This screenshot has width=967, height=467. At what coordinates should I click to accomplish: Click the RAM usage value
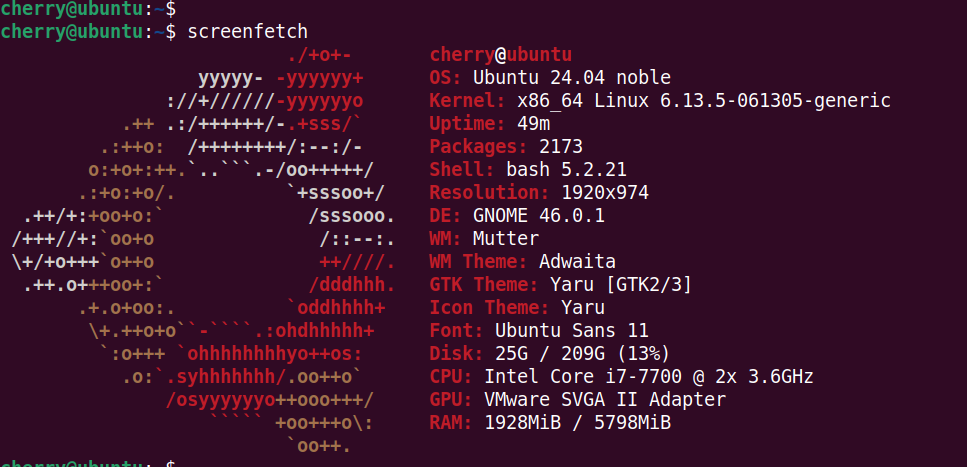click(x=577, y=423)
